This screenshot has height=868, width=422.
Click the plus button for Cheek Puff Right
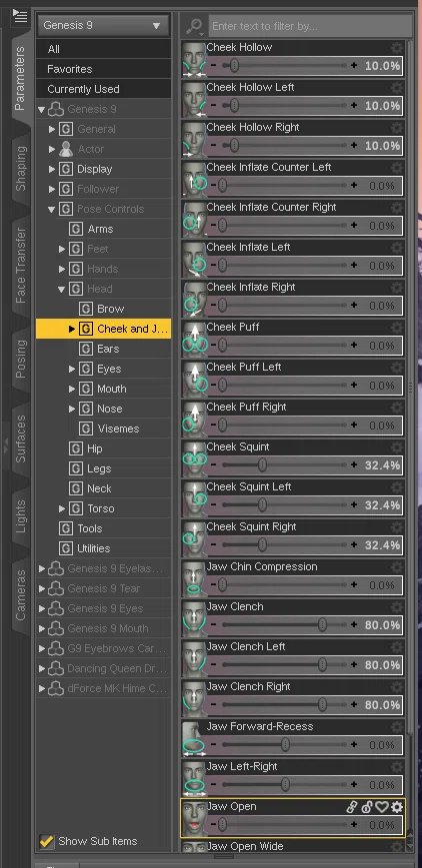pos(354,426)
